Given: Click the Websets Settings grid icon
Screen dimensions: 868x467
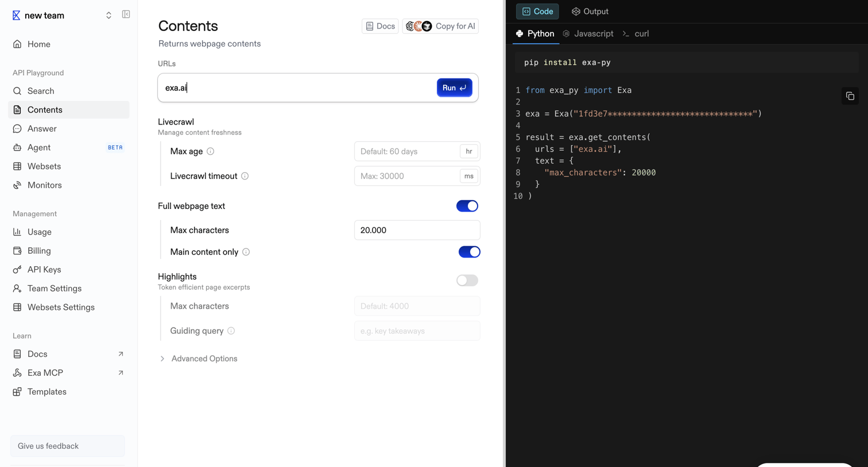Looking at the screenshot, I should [x=17, y=308].
